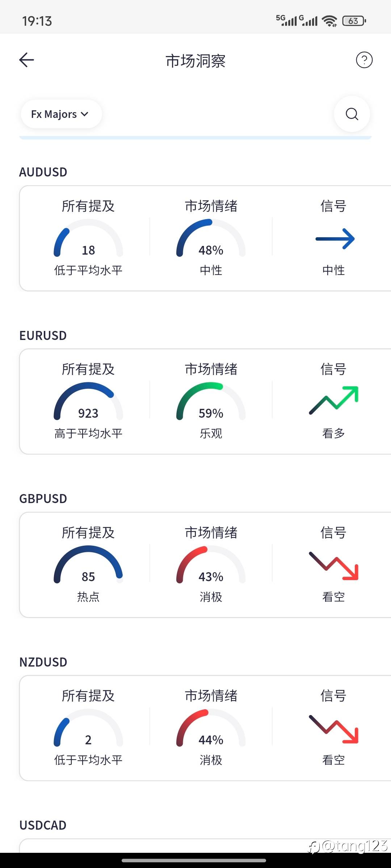Tap AUDUSD 48% sentiment gauge

[211, 238]
